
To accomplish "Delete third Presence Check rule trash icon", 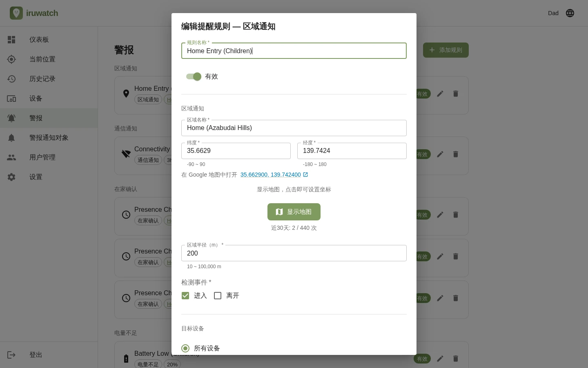I will click(456, 298).
